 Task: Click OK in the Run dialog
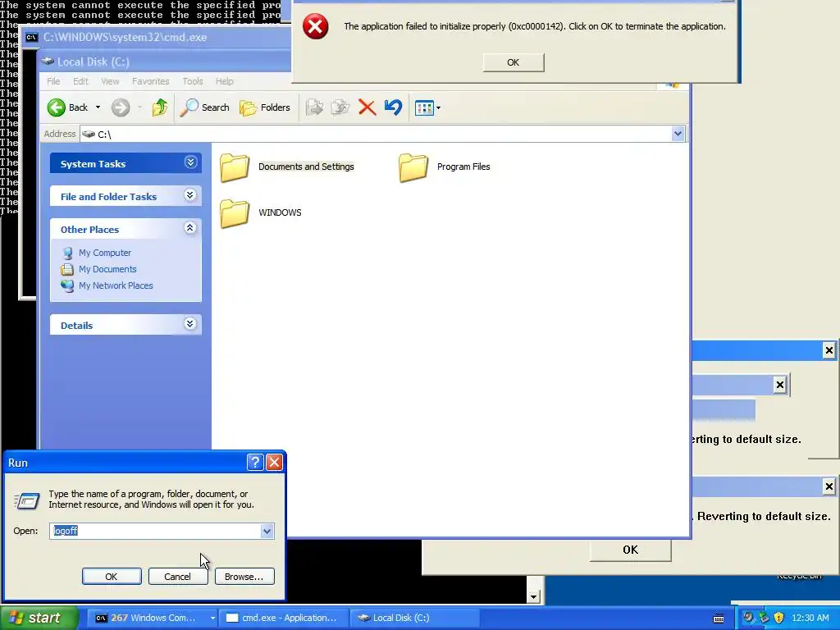(112, 577)
